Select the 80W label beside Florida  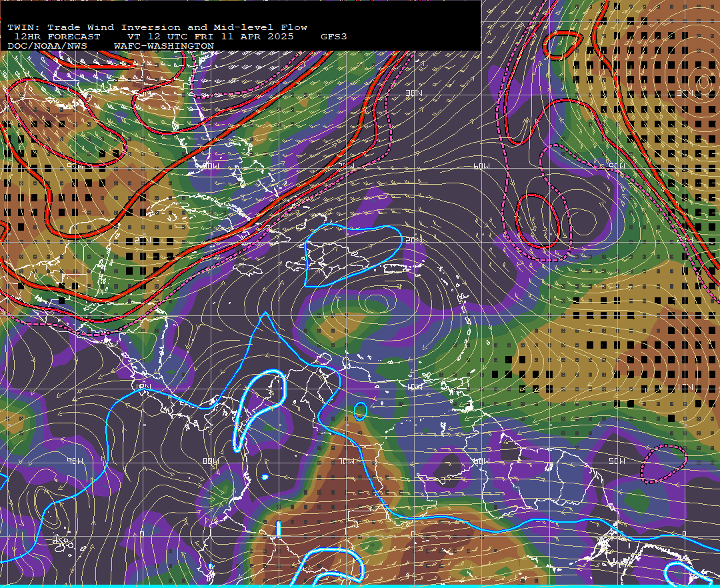point(211,166)
